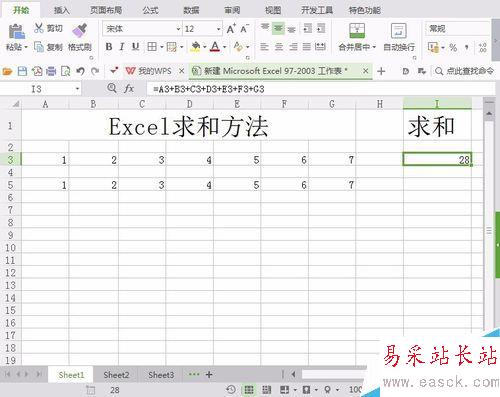This screenshot has height=397, width=500.
Task: Click the Decrease Font Size A- icon
Action: pyautogui.click(x=245, y=29)
